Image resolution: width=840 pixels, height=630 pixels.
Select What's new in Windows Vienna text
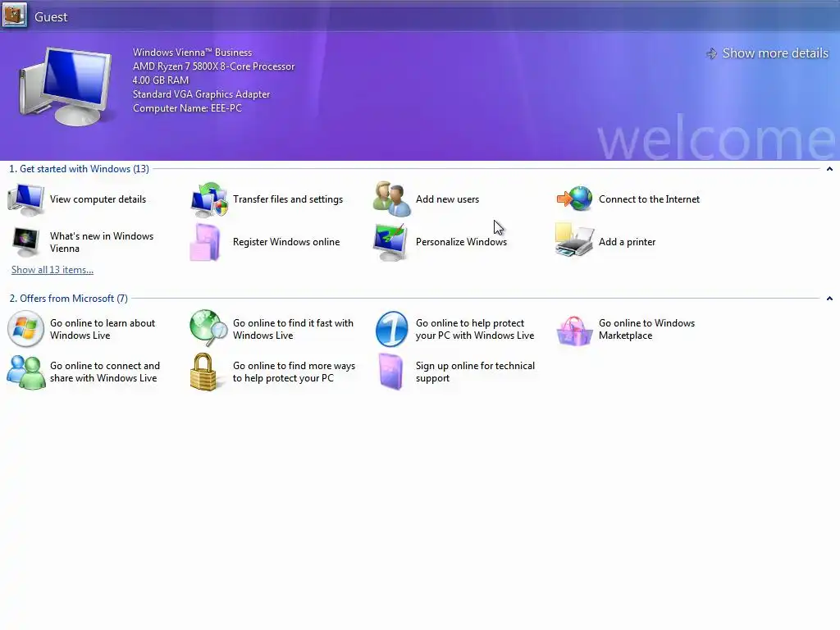[x=102, y=242]
